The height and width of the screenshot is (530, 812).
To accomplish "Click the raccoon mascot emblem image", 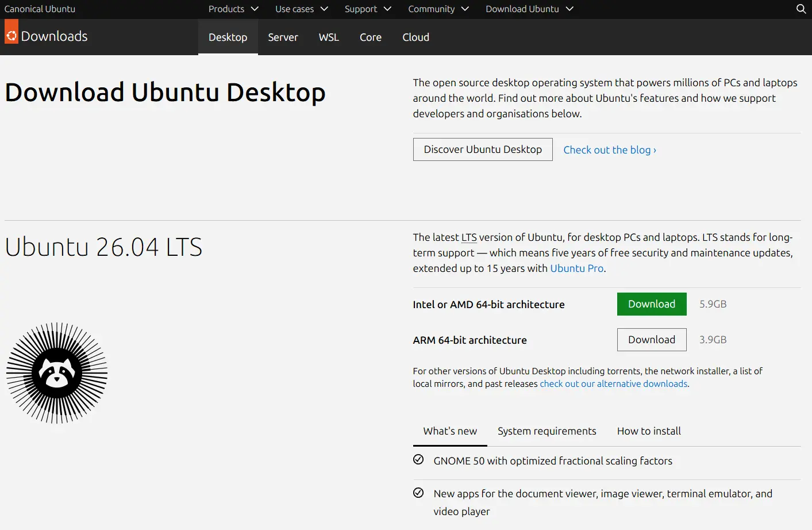I will (x=57, y=373).
